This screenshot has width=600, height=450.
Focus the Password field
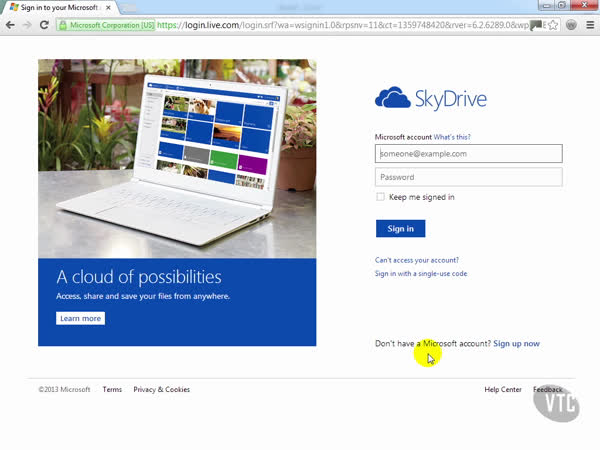469,177
